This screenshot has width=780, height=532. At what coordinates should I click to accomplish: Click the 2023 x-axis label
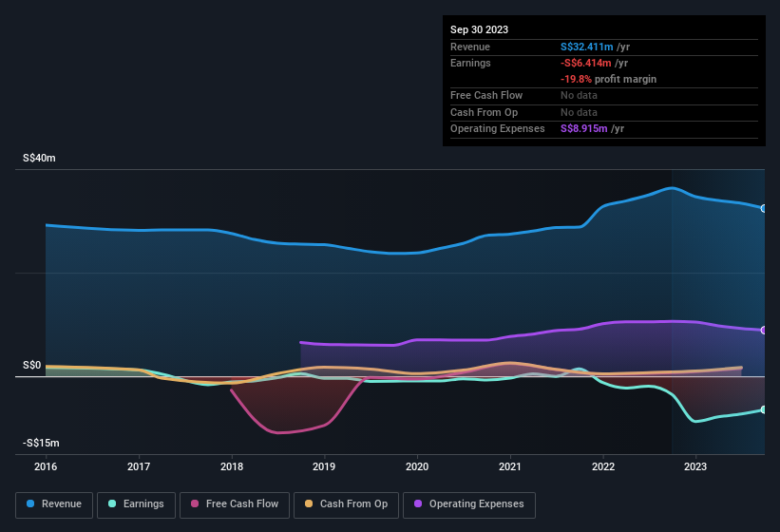pyautogui.click(x=695, y=466)
